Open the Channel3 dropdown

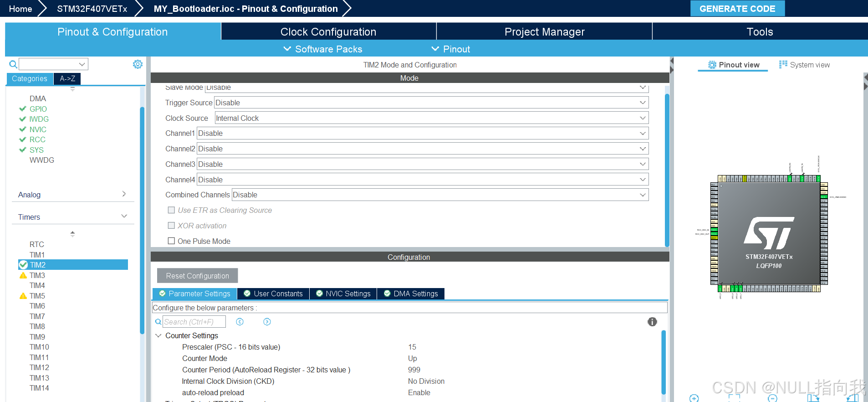[x=423, y=164]
